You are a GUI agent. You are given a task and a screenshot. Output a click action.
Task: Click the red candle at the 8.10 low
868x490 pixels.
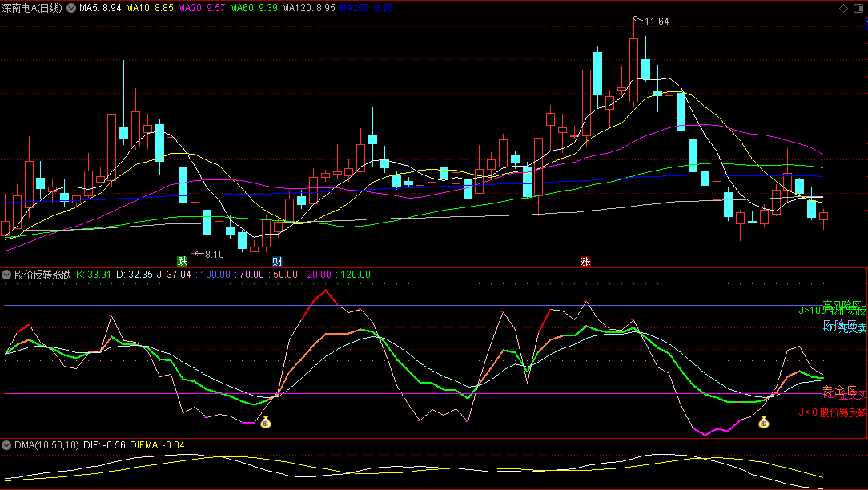[195, 227]
